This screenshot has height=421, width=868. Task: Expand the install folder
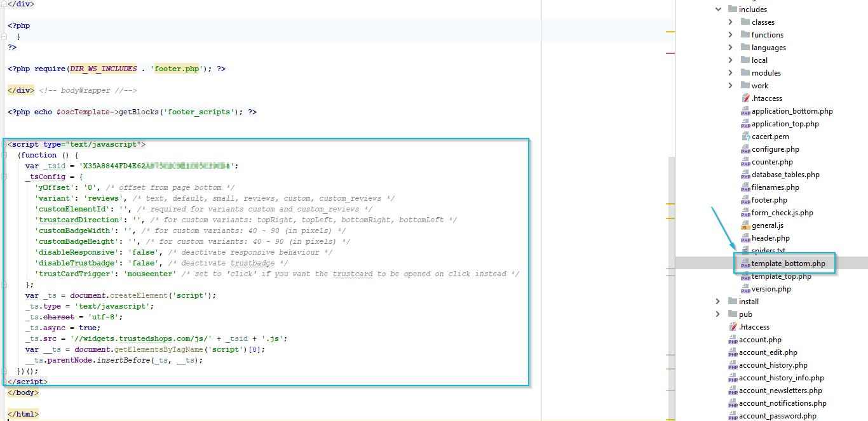tap(718, 302)
